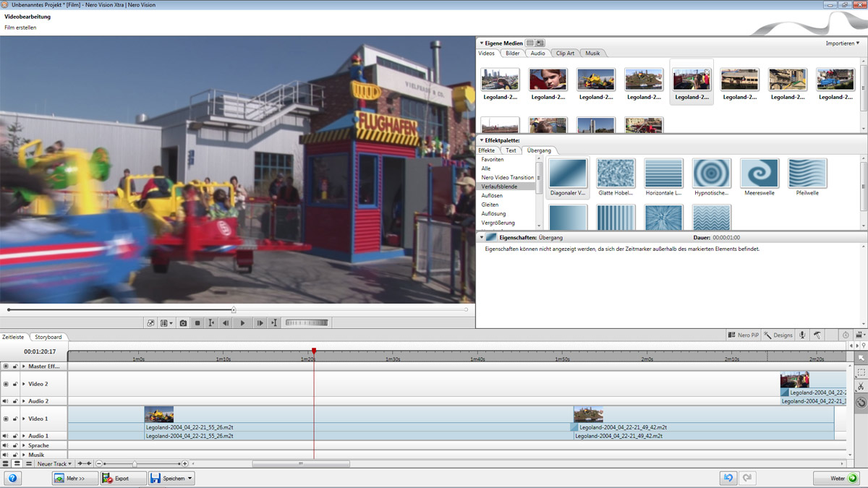Screen dimensions: 868x488
Task: Mute the Sprache track
Action: tap(6, 445)
